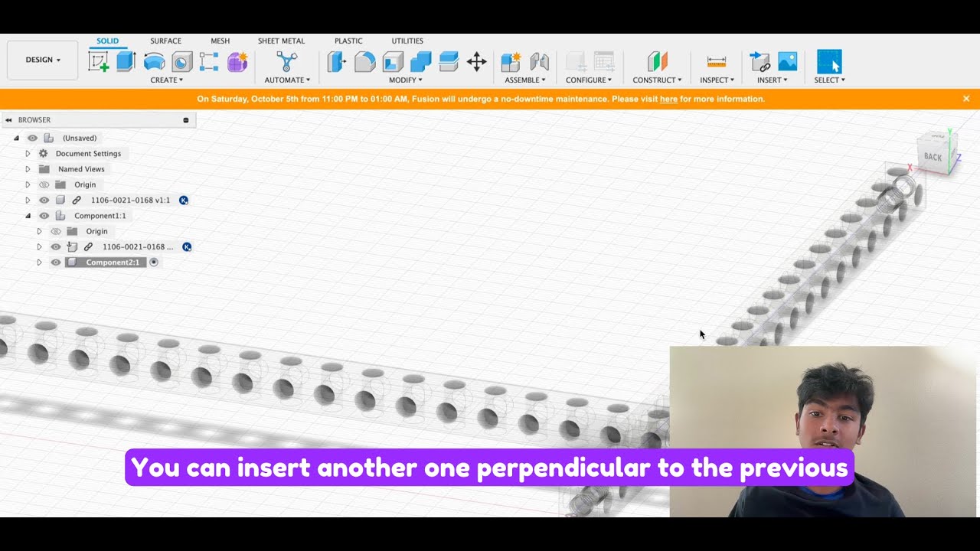Image resolution: width=980 pixels, height=551 pixels.
Task: Switch to the MESH tab
Action: (x=220, y=41)
